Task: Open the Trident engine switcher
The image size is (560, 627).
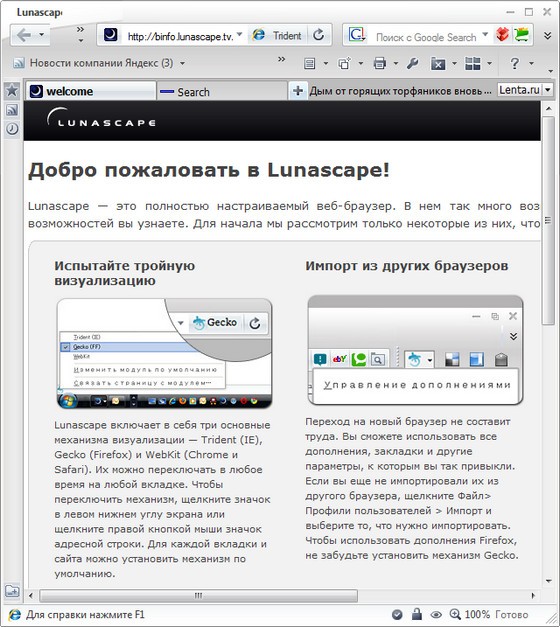Action: (x=278, y=36)
